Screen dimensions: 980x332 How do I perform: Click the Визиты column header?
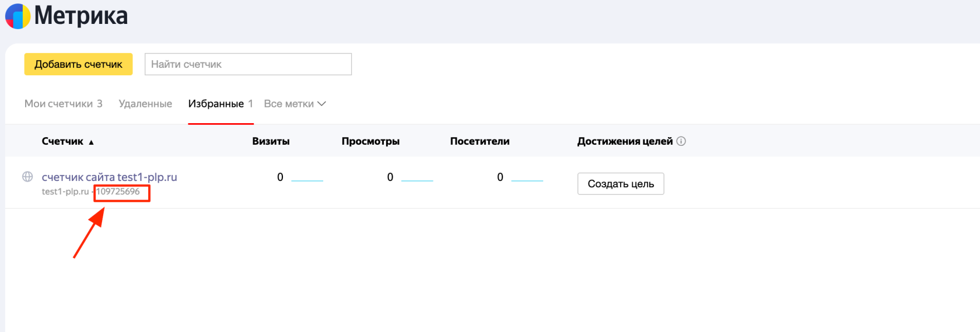coord(271,141)
